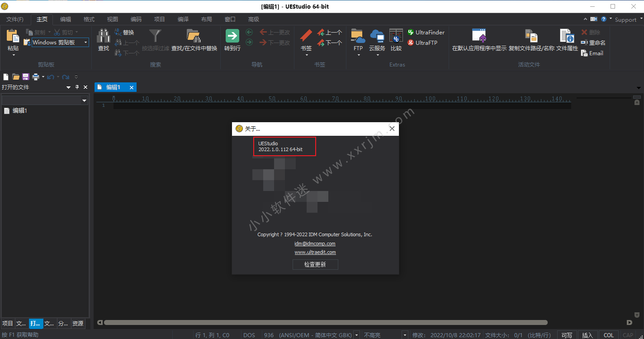Close the 关于 dialog
Viewport: 644px width, 339px height.
click(392, 129)
